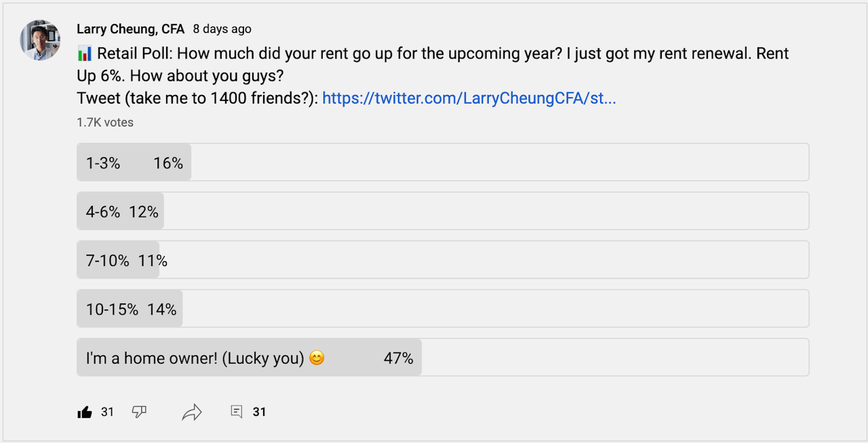
Task: Click the share arrow icon
Action: (x=192, y=412)
